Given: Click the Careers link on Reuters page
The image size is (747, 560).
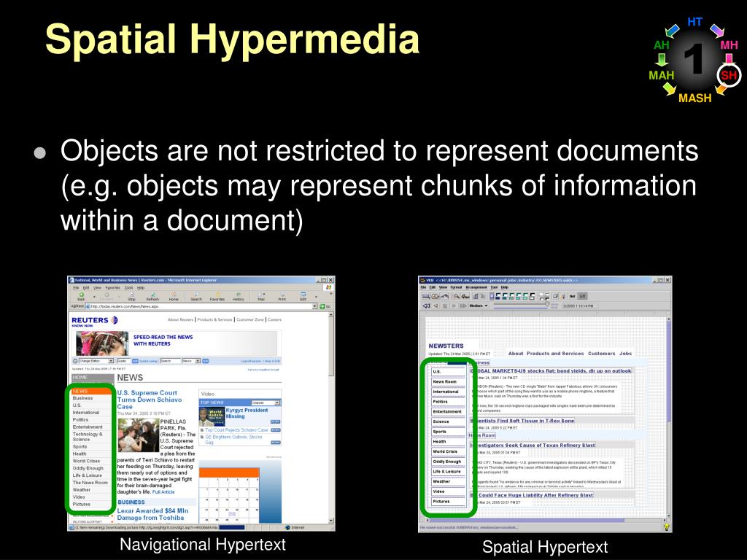Looking at the screenshot, I should point(274,319).
